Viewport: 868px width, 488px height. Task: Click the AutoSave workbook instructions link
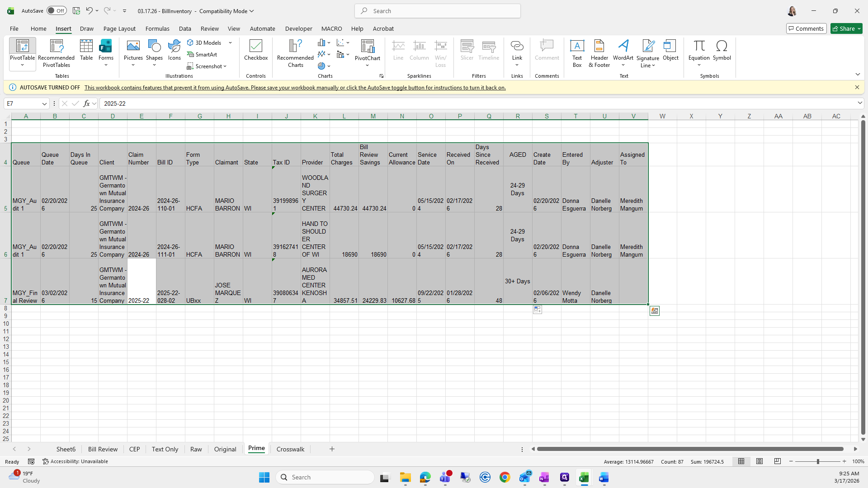tap(295, 88)
